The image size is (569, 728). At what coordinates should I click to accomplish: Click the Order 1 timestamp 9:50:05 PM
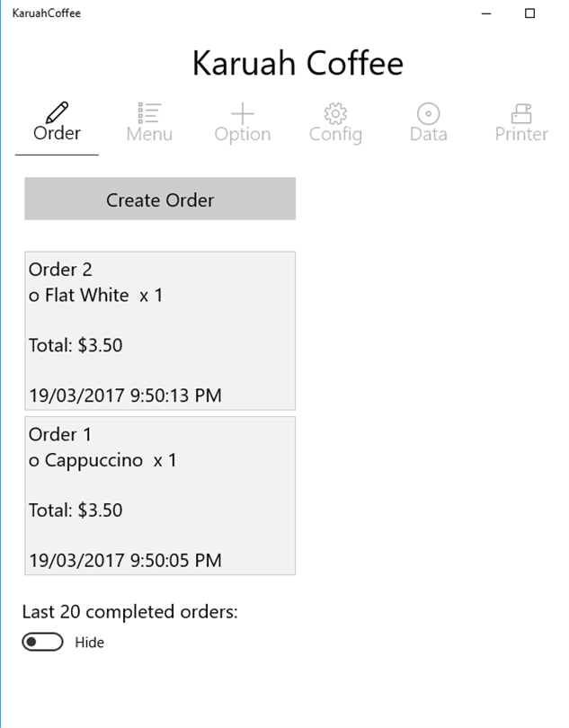click(125, 561)
